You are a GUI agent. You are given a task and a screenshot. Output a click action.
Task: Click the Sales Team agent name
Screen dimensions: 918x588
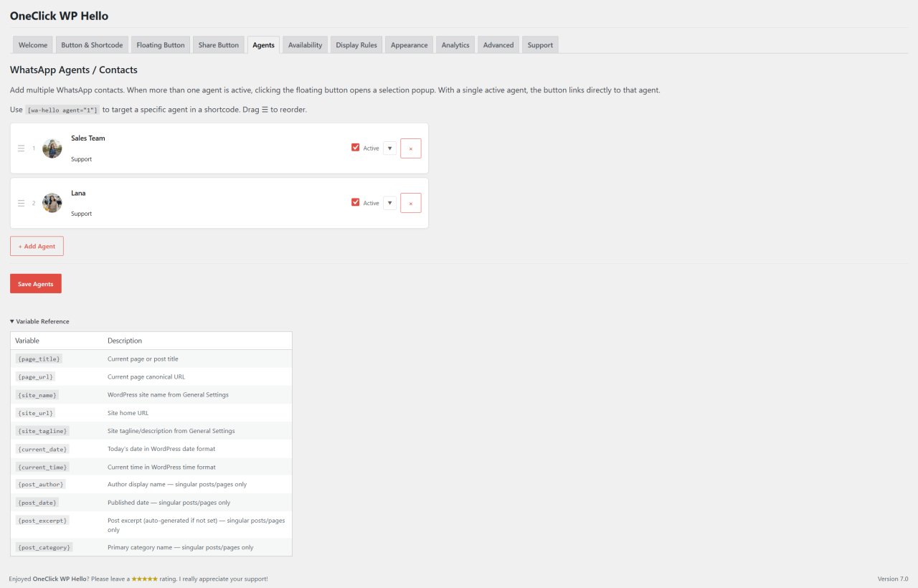pos(88,138)
